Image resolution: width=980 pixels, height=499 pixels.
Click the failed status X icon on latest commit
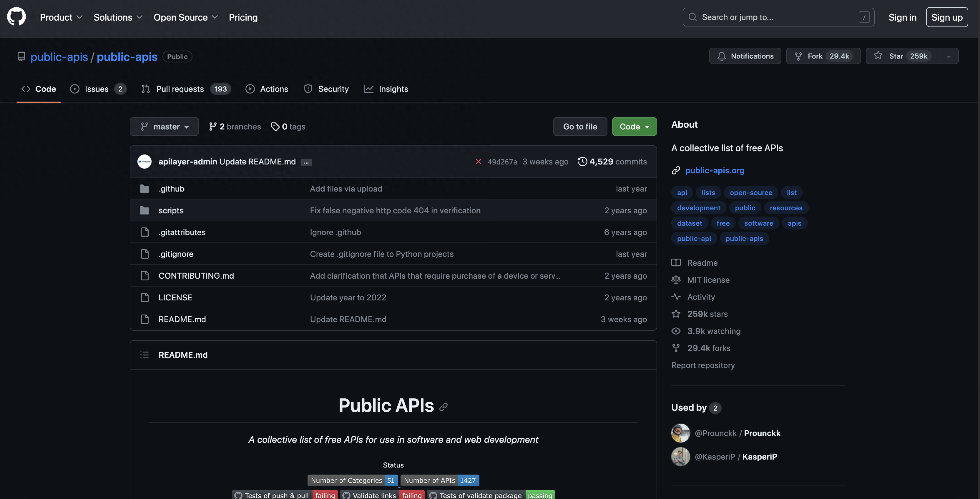click(478, 162)
